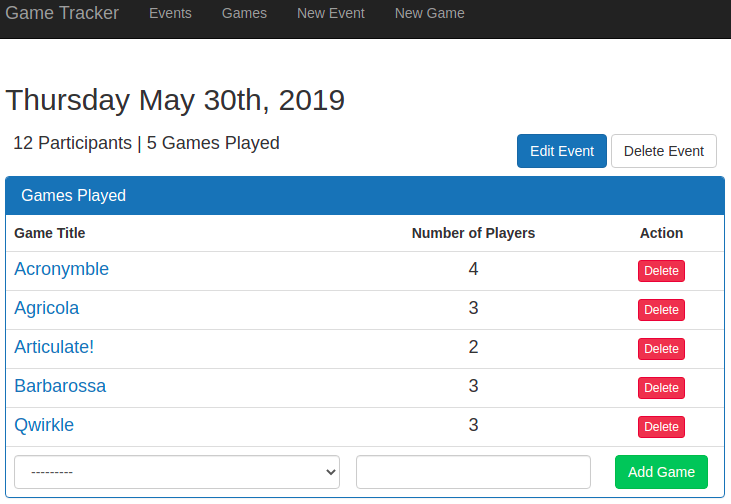Screen dimensions: 731x504
Task: Open the Games menu item
Action: coord(244,13)
